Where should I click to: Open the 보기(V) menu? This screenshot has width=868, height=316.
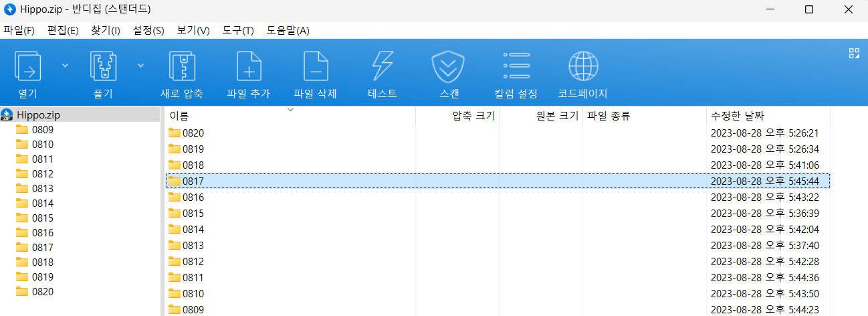coord(193,31)
